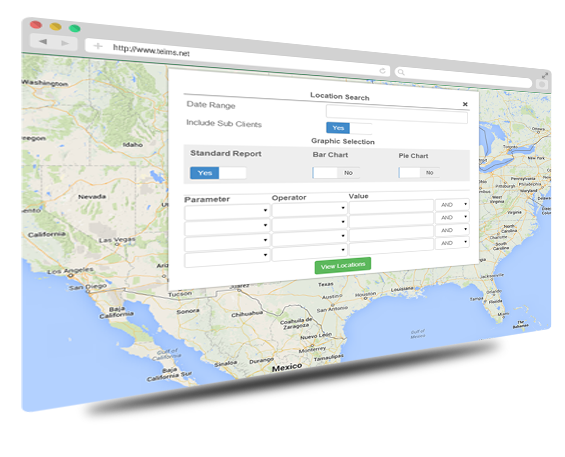
Task: Open the first Operator dropdown
Action: 309,209
